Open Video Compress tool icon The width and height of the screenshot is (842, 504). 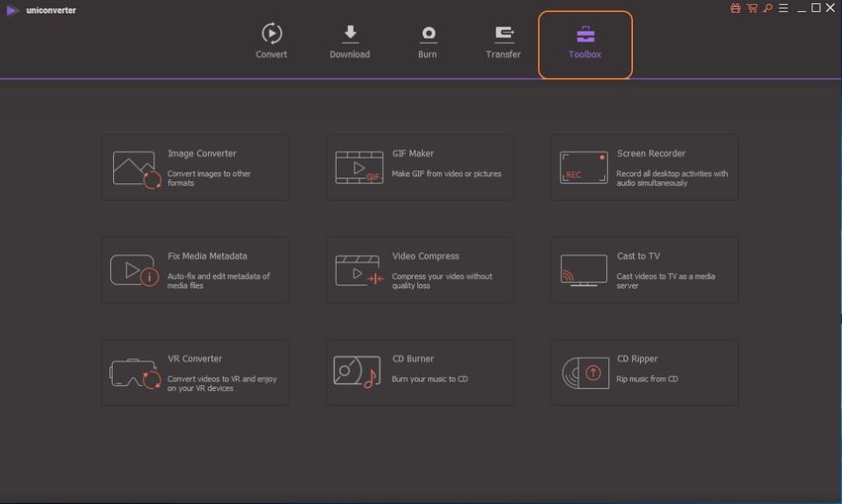point(359,270)
